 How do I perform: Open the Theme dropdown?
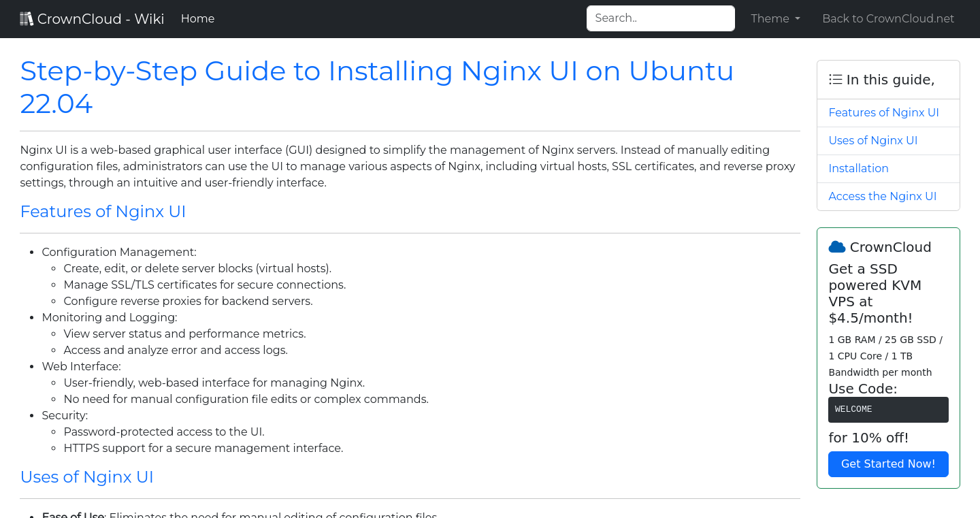click(775, 18)
